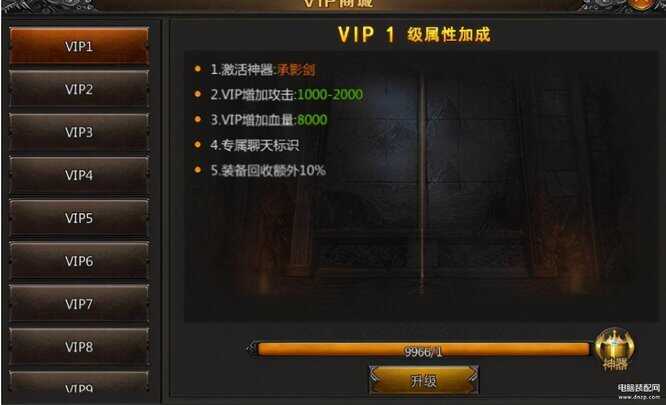This screenshot has width=666, height=405.
Task: Click the 升级 upgrade button
Action: click(423, 380)
